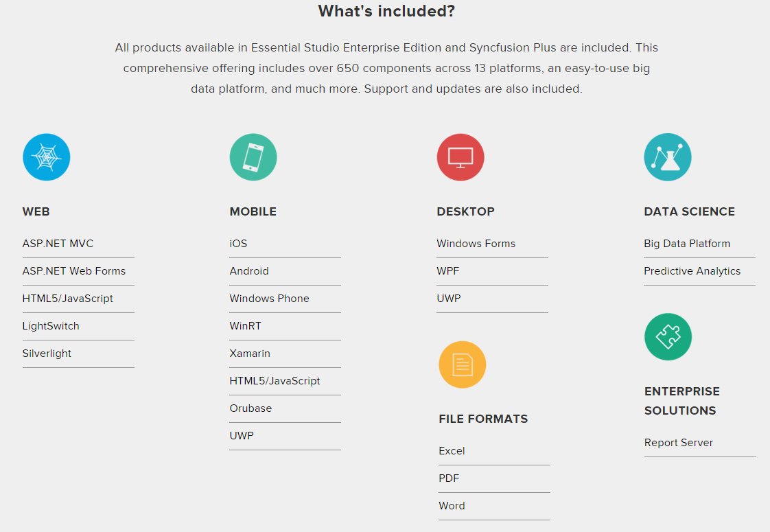770x532 pixels.
Task: Open the ASP.NET MVC link
Action: [x=58, y=244]
